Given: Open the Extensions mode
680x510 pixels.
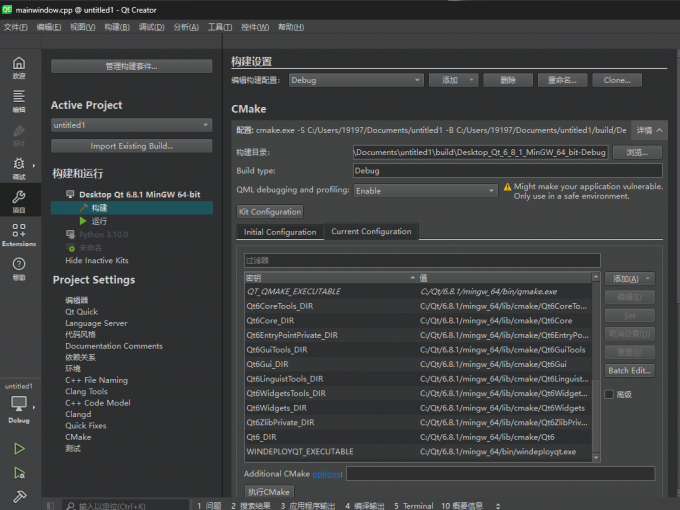Looking at the screenshot, I should coord(19,234).
